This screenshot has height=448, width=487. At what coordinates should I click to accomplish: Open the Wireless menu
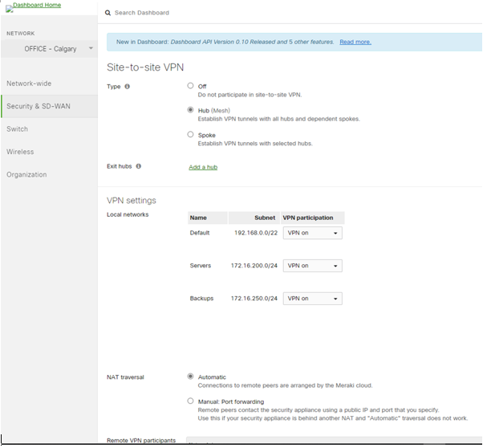pyautogui.click(x=20, y=152)
